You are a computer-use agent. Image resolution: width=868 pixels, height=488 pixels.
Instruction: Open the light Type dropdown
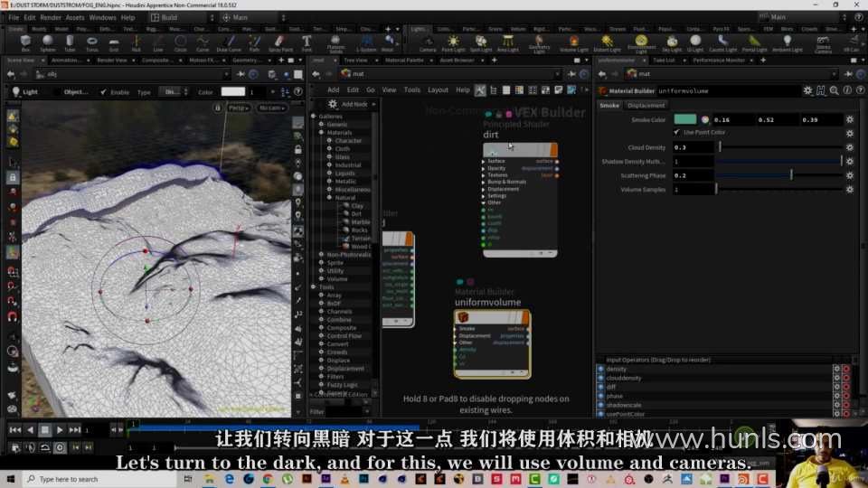point(175,92)
